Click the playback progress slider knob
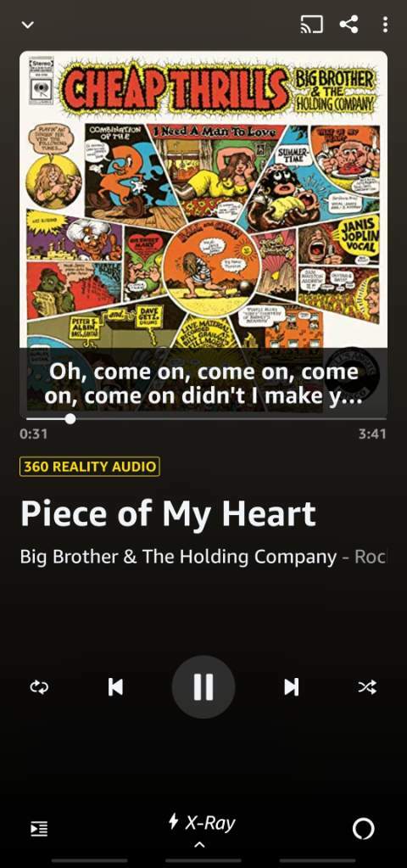The width and height of the screenshot is (407, 868). [x=70, y=418]
